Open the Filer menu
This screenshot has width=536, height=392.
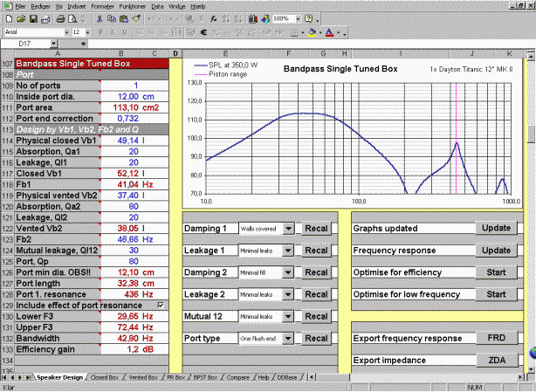20,6
